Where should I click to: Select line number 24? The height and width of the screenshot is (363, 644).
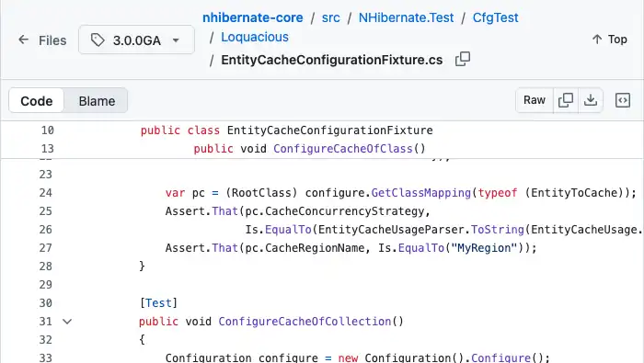[46, 193]
